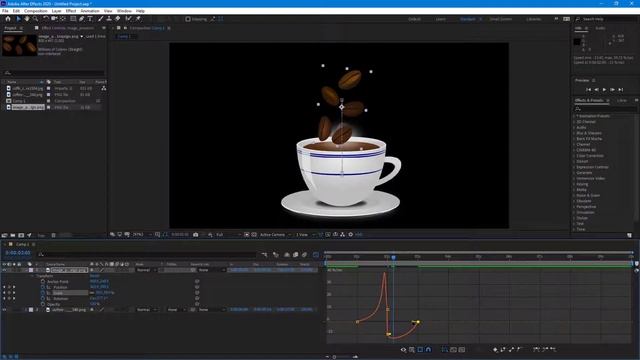
Task: Open blending Mode dropdown of top layer
Action: pos(146,270)
